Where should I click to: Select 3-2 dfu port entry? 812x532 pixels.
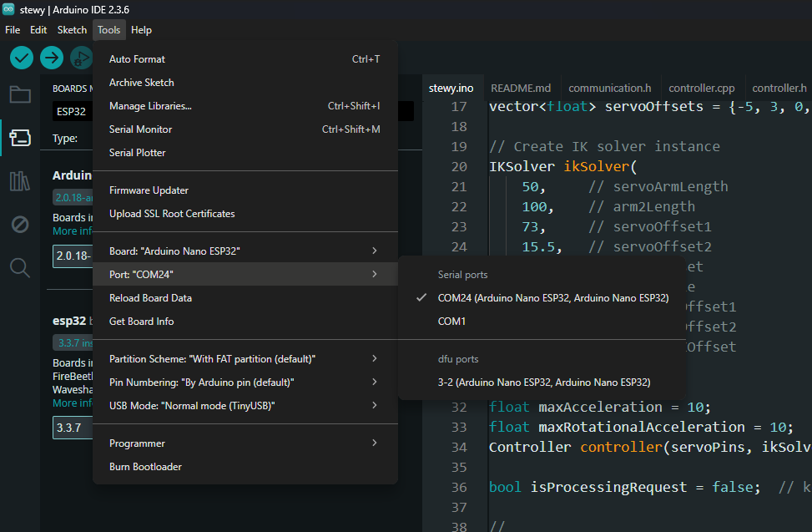(542, 383)
